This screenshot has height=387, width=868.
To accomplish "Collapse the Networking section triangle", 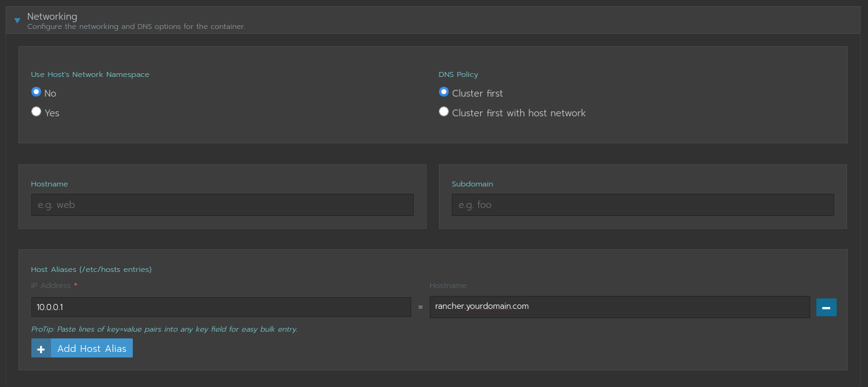I will pos(17,20).
